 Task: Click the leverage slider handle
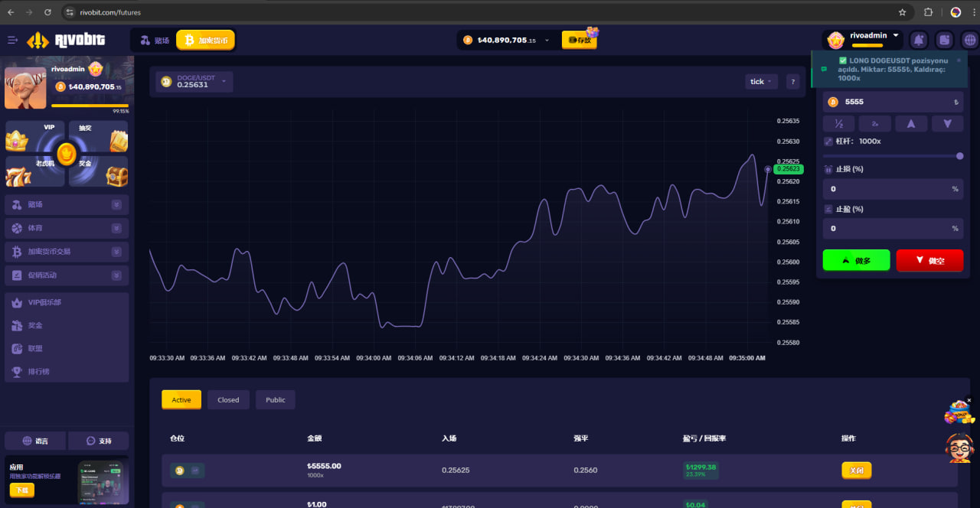click(x=959, y=156)
